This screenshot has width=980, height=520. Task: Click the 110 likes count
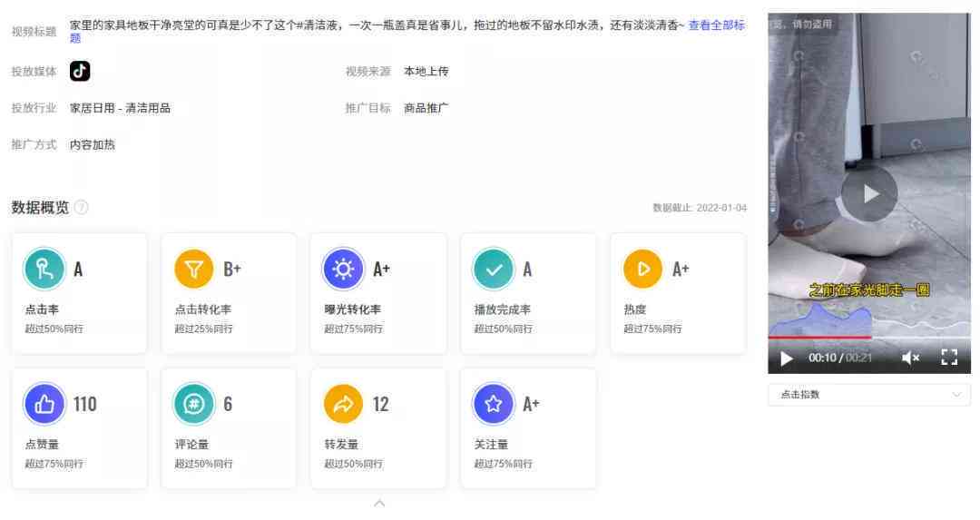[85, 405]
